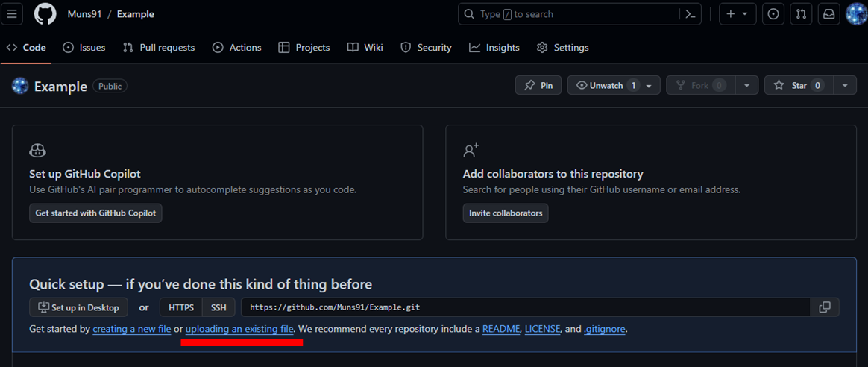Select SSH clone URL option
Image resolution: width=868 pixels, height=367 pixels.
(218, 307)
